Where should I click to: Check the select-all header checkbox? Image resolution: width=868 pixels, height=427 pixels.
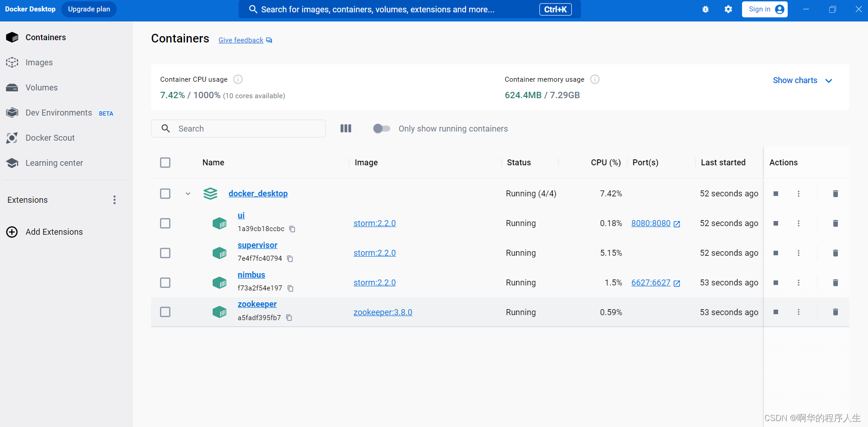pos(165,163)
